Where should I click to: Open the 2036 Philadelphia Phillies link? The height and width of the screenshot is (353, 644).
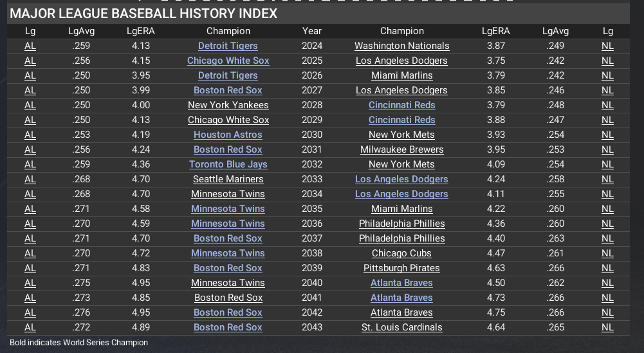click(401, 224)
